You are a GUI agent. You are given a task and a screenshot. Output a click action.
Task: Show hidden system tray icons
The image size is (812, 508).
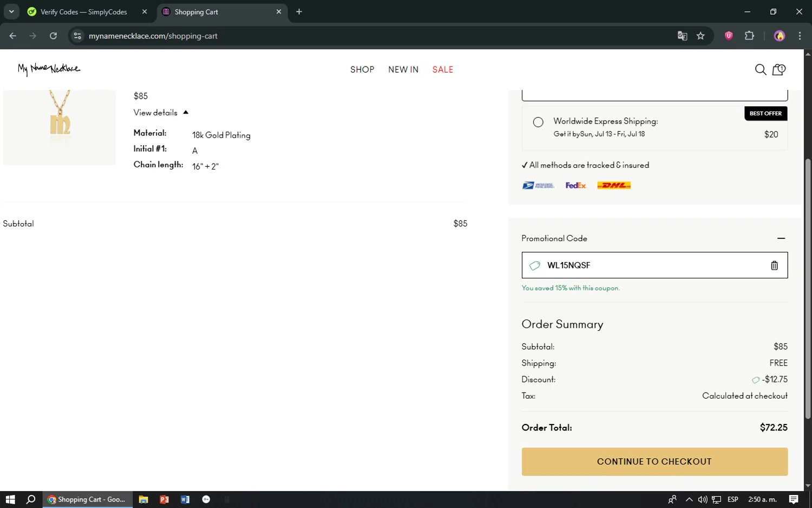coord(689,499)
